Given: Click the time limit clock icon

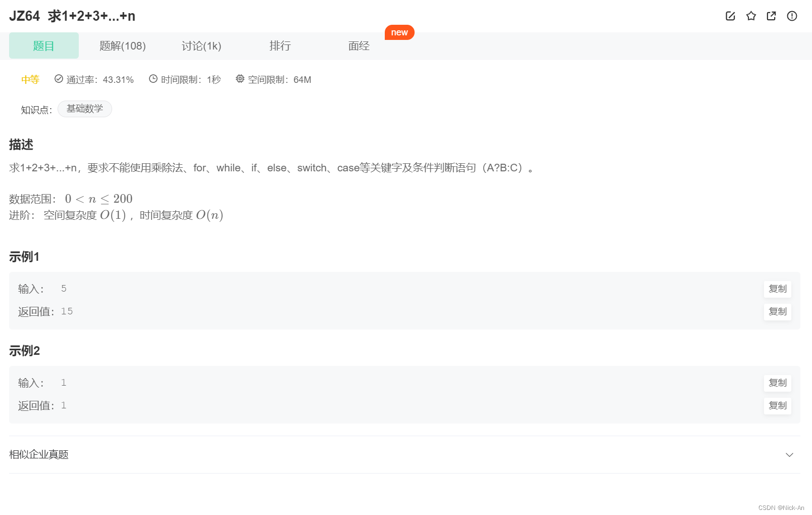Looking at the screenshot, I should 153,79.
